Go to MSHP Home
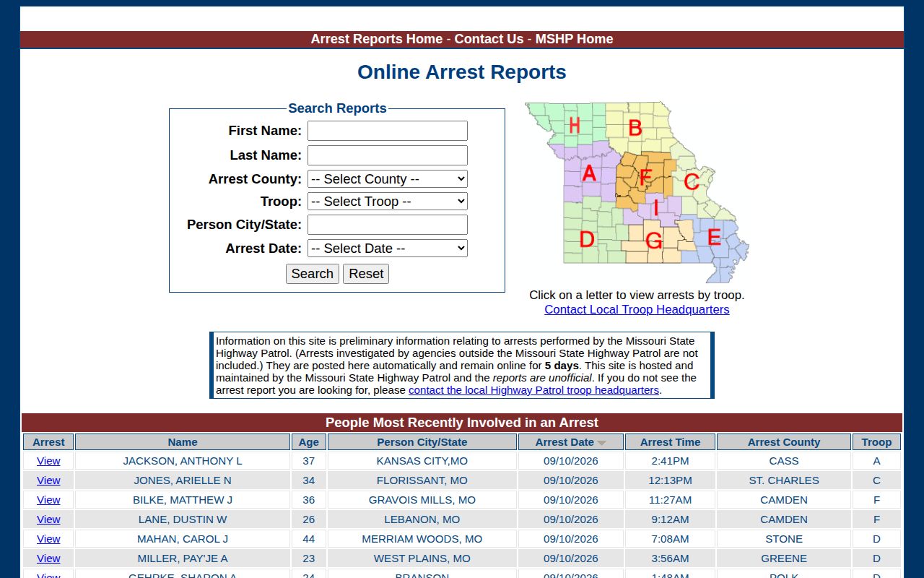924x578 pixels. pos(574,39)
